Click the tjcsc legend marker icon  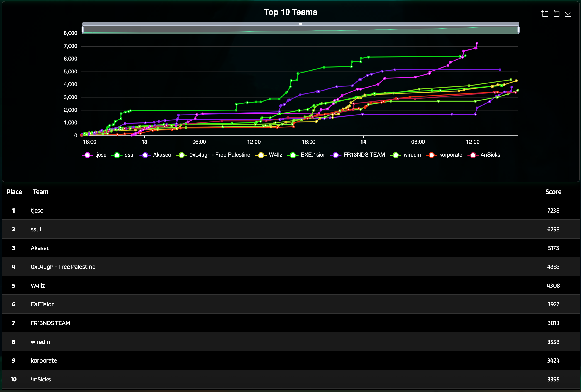(x=87, y=155)
